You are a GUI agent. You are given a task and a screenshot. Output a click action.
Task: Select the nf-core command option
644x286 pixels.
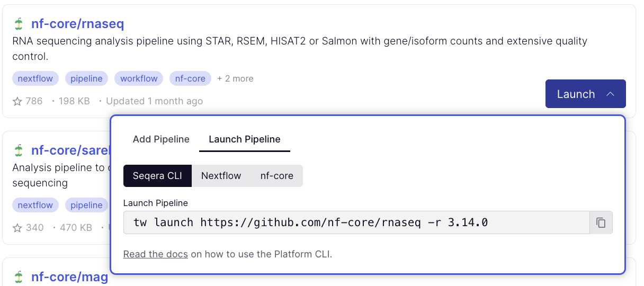276,176
